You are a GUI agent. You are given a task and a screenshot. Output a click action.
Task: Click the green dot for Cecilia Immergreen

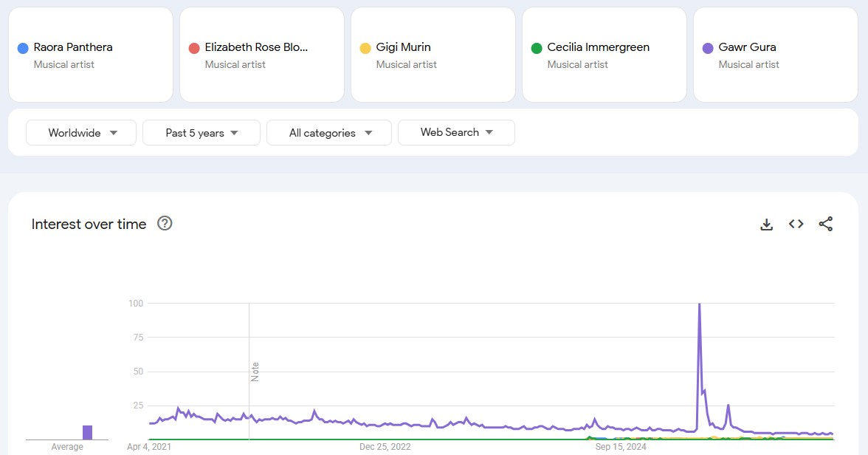coord(537,48)
